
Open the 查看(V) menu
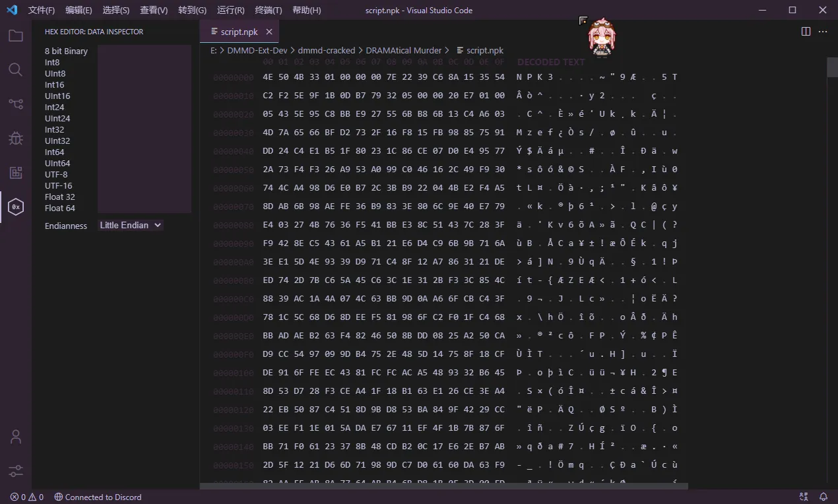(154, 11)
